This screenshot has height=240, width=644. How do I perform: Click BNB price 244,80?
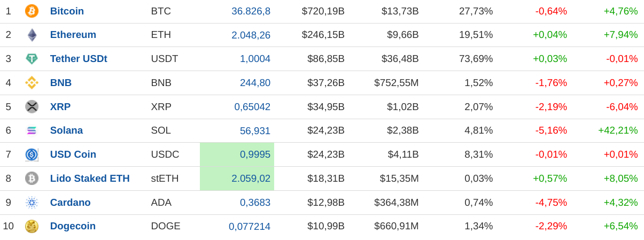pyautogui.click(x=255, y=83)
